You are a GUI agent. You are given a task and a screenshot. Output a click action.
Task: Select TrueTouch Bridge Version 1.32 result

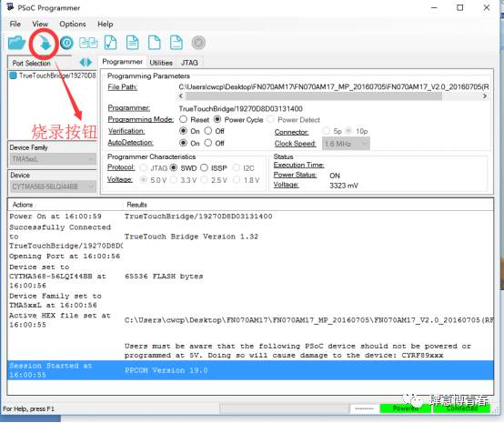191,237
